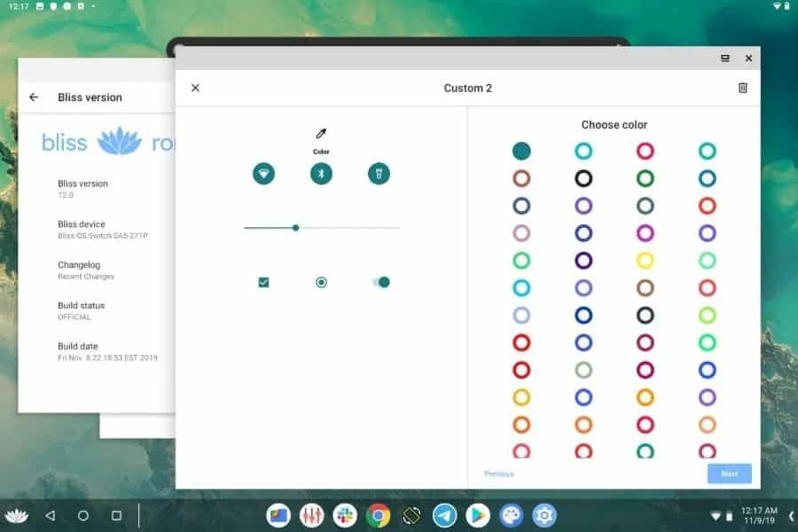Click the Wi-Fi preview icon
Screen dimensions: 798x532
pyautogui.click(x=263, y=174)
